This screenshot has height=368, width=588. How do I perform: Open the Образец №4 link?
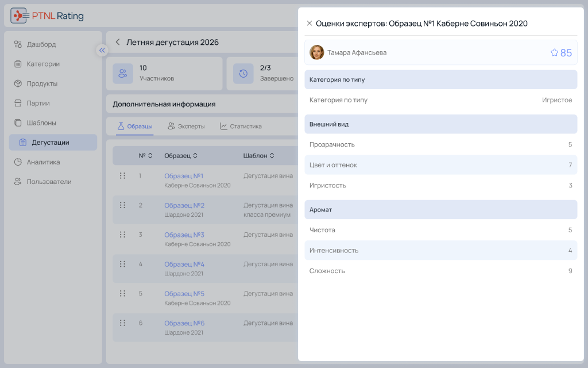tap(184, 264)
